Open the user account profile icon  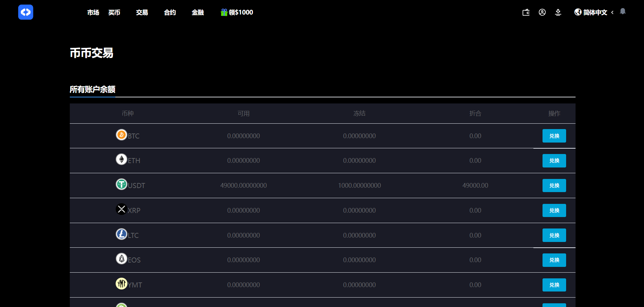(542, 12)
